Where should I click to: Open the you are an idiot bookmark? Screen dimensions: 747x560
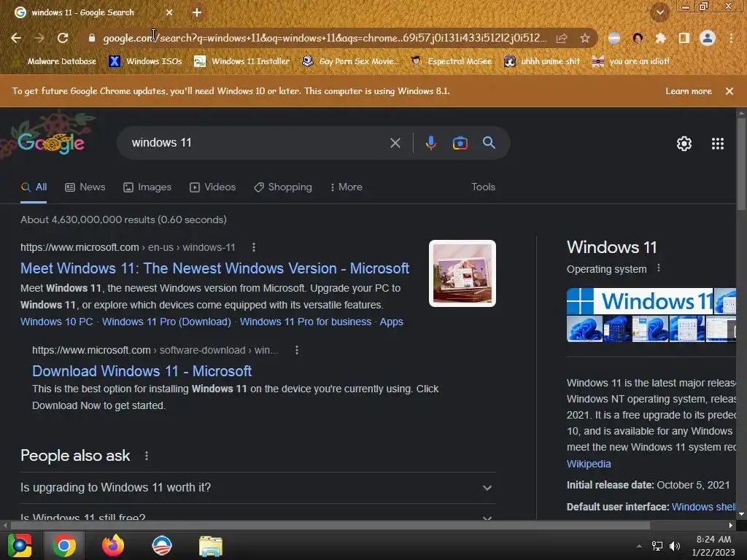pyautogui.click(x=630, y=61)
